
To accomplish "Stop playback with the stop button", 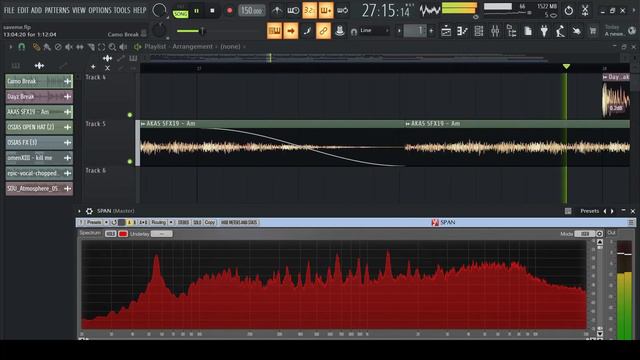I will (x=212, y=11).
